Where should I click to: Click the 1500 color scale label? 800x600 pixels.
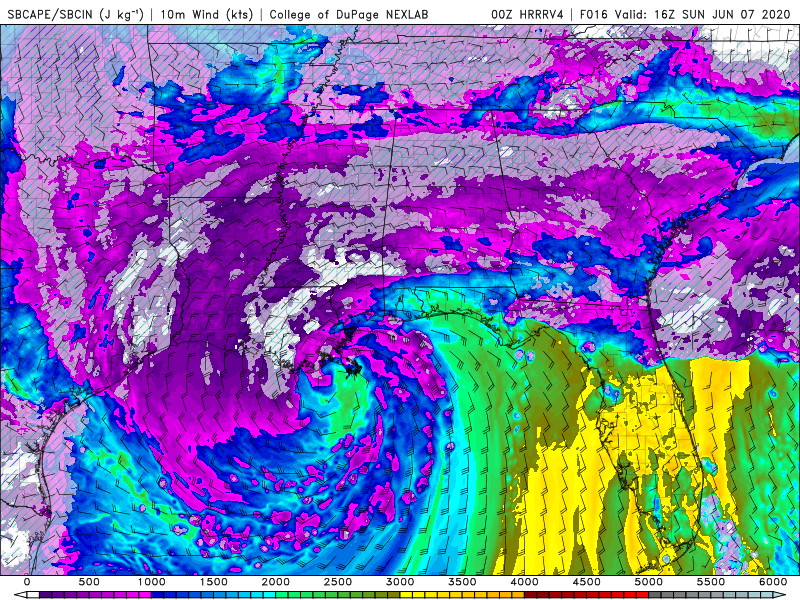214,582
